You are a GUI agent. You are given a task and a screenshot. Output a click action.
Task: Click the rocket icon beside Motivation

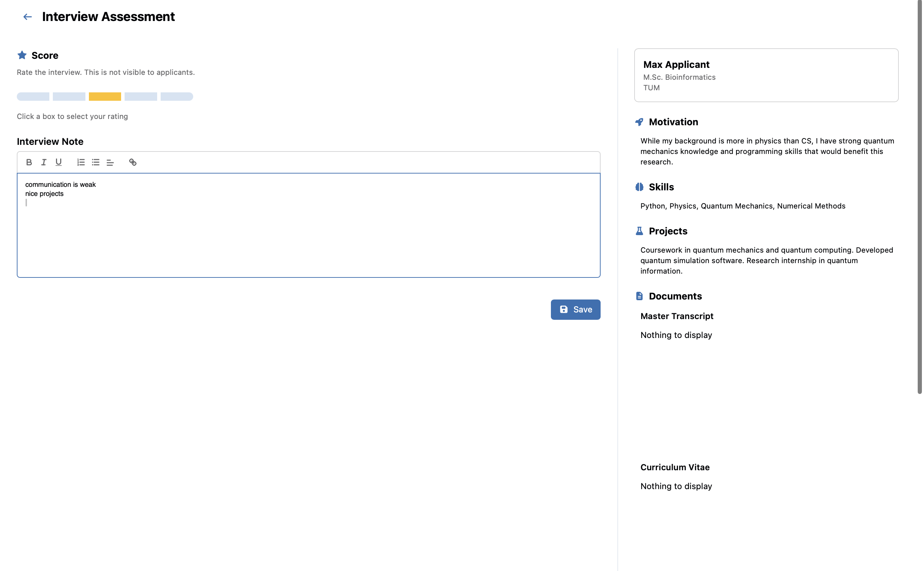click(639, 122)
